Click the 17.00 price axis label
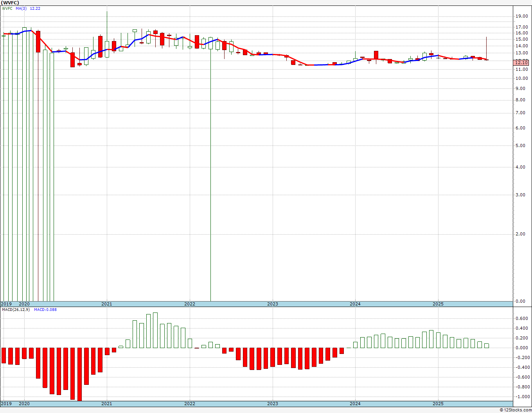 (522, 27)
